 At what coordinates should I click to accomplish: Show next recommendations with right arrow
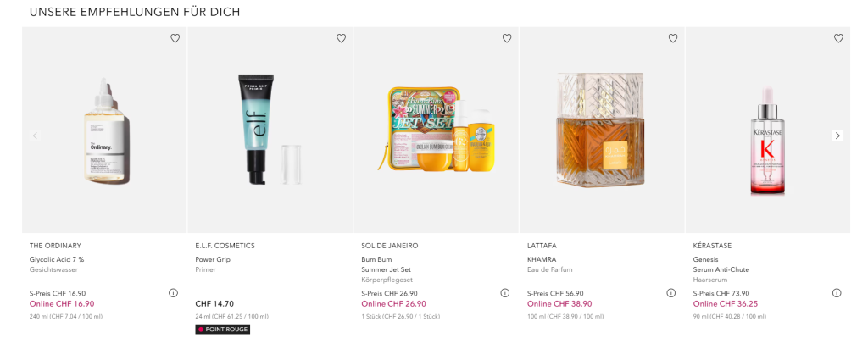point(837,136)
